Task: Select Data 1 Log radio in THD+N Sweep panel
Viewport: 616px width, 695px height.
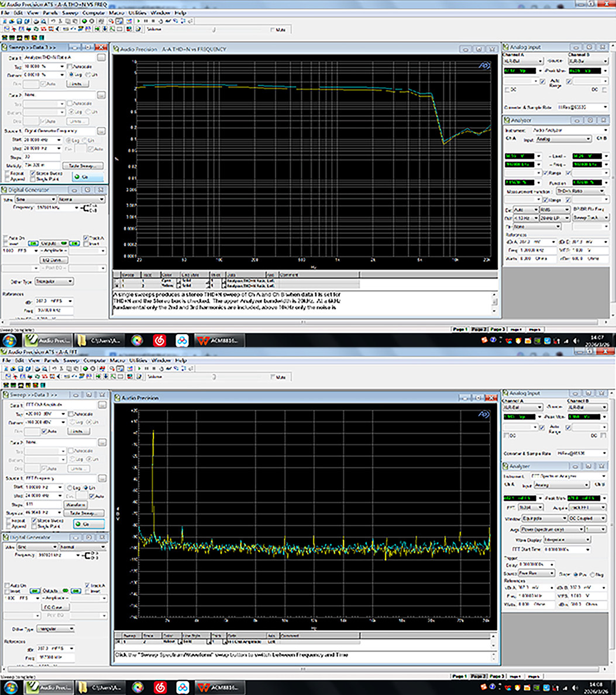Action: click(x=71, y=74)
